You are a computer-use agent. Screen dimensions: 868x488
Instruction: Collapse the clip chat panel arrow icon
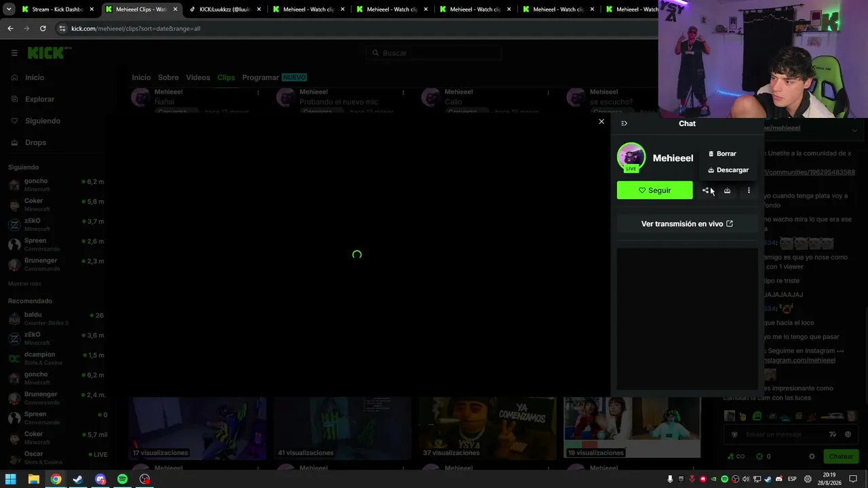click(624, 123)
